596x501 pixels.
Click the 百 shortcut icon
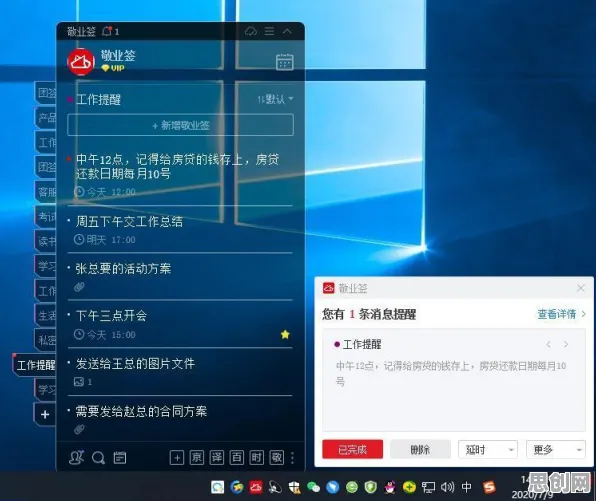pyautogui.click(x=237, y=458)
